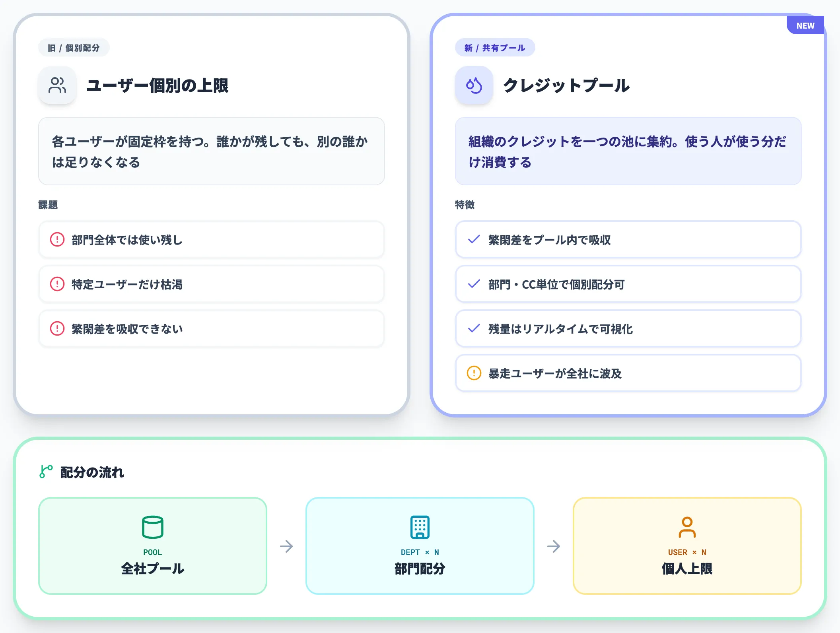840x633 pixels.
Task: Click the 特定ユーザーだけ枯渇 item
Action: (211, 284)
